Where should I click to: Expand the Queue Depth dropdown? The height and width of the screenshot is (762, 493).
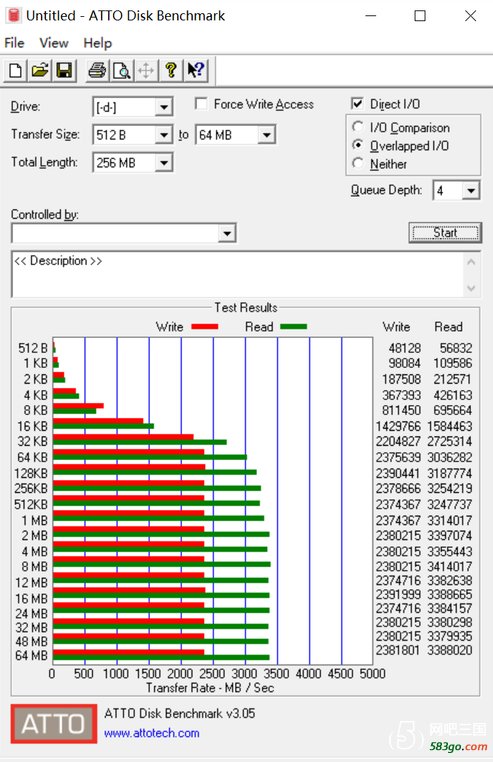click(x=470, y=190)
